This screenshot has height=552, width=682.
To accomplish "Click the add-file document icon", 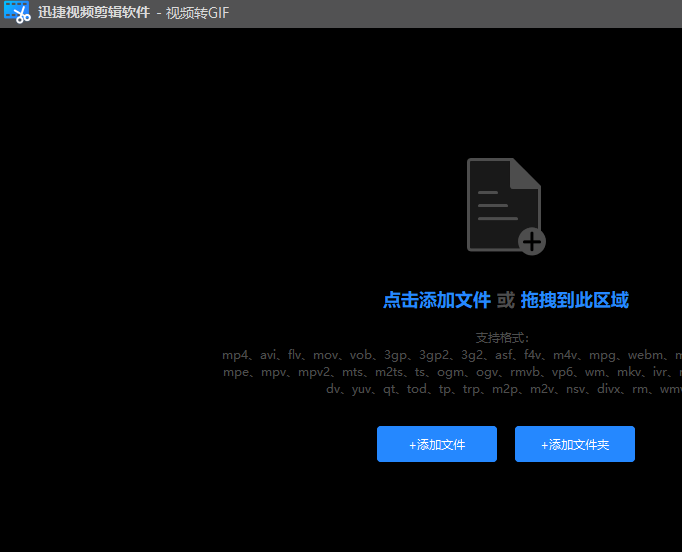I will click(502, 203).
